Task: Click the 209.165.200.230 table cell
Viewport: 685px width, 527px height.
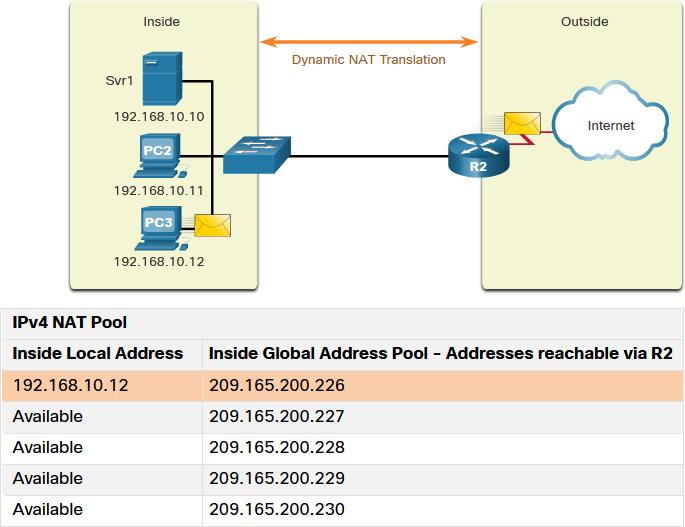Action: click(443, 510)
